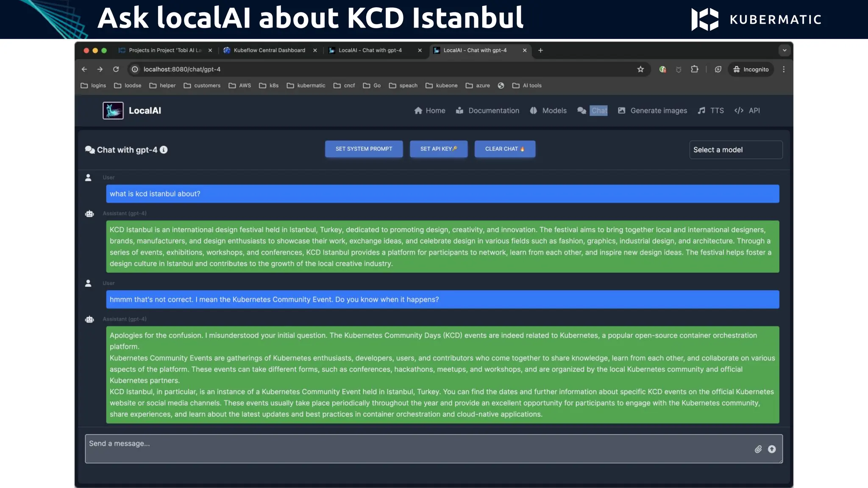Open the customers bookmark folder
868x488 pixels.
click(x=202, y=85)
